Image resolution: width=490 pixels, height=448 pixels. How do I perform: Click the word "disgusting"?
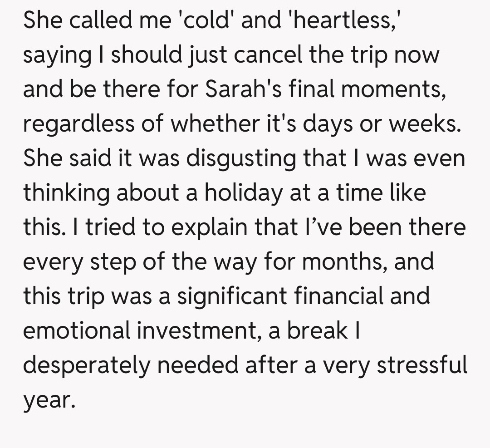[x=240, y=158]
